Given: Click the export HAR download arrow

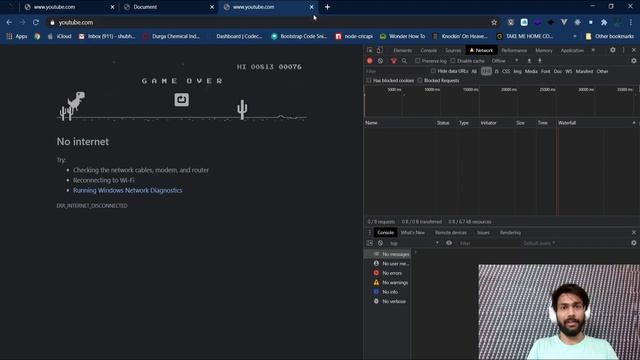Looking at the screenshot, I should (x=540, y=61).
